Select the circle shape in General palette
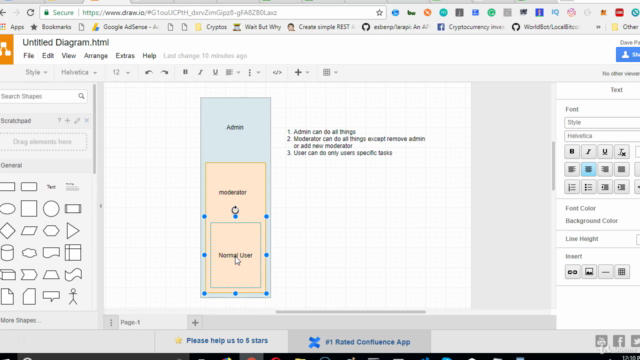This screenshot has height=360, width=640. click(x=51, y=209)
